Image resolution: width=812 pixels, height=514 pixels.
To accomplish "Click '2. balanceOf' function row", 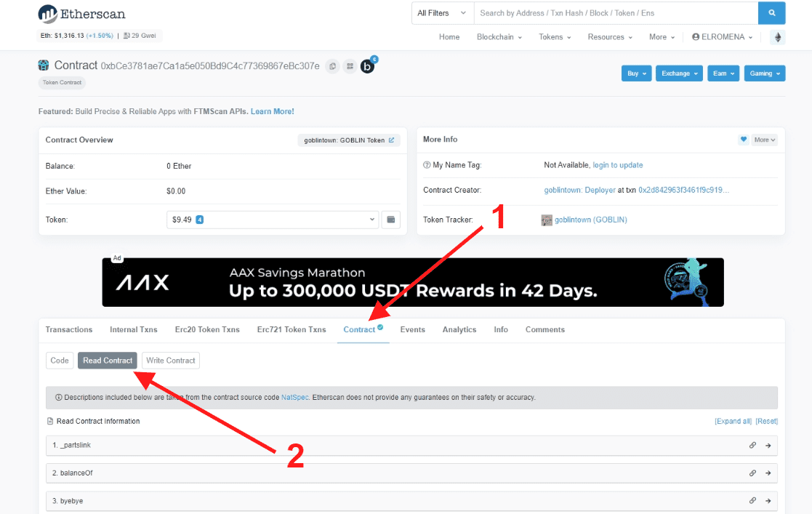I will point(411,473).
